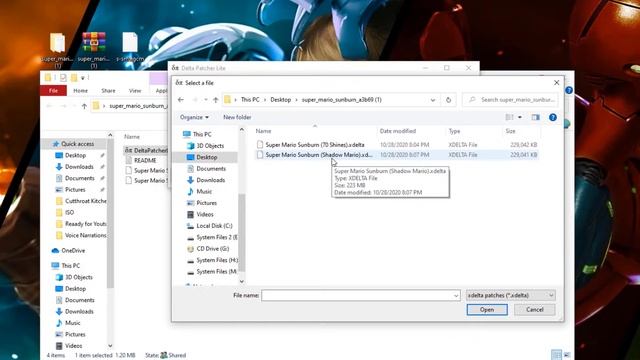Sort files by Type column header
This screenshot has height=360, width=640.
[454, 131]
